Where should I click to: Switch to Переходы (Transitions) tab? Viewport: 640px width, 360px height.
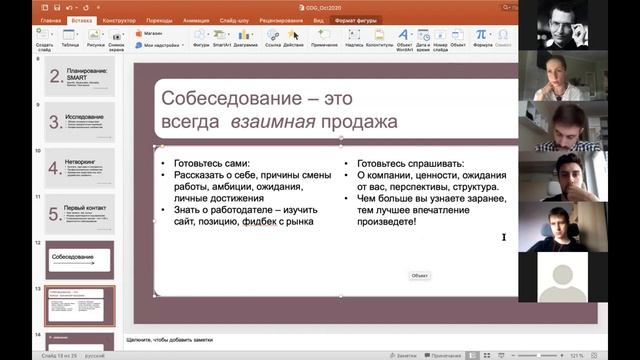[159, 20]
